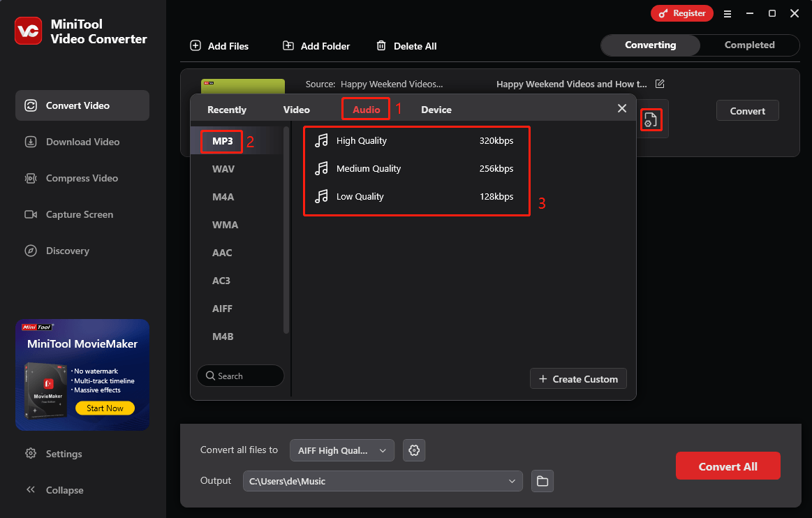812x518 pixels.
Task: Select M4B format in the list
Action: (223, 336)
